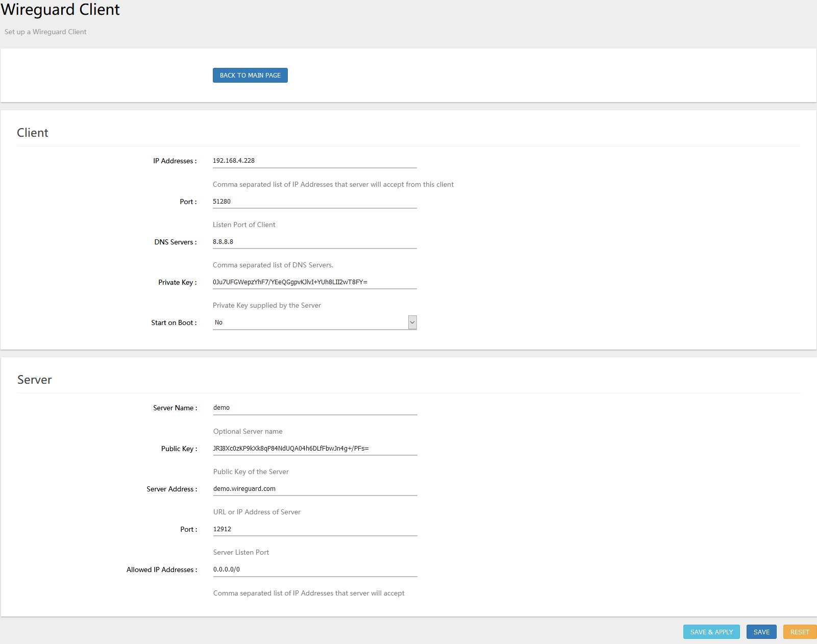Click Save & Apply button
The image size is (817, 644).
click(711, 632)
